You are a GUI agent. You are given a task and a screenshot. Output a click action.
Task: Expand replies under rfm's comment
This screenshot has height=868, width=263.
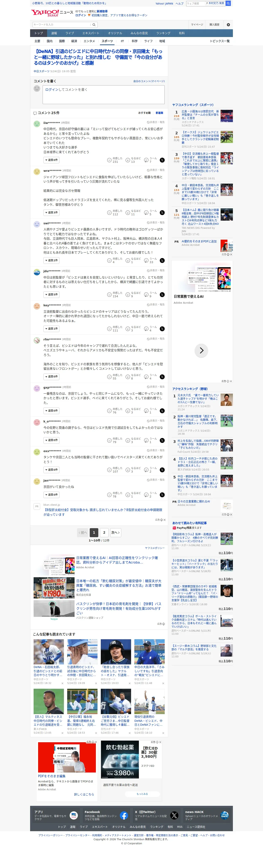tap(51, 376)
